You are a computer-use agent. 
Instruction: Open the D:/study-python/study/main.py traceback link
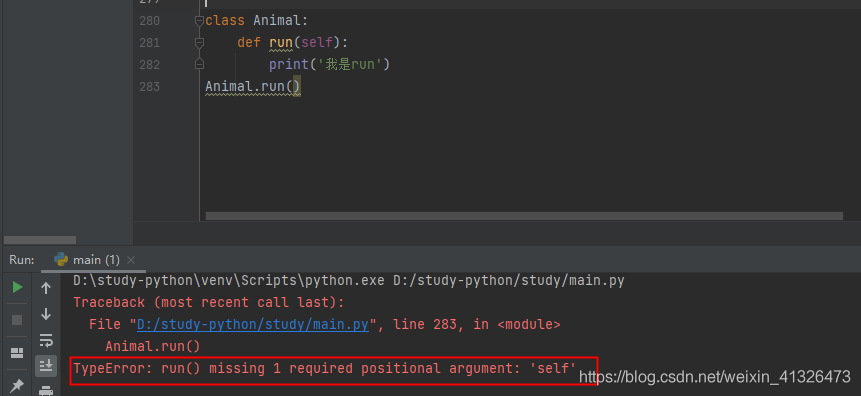[253, 325]
